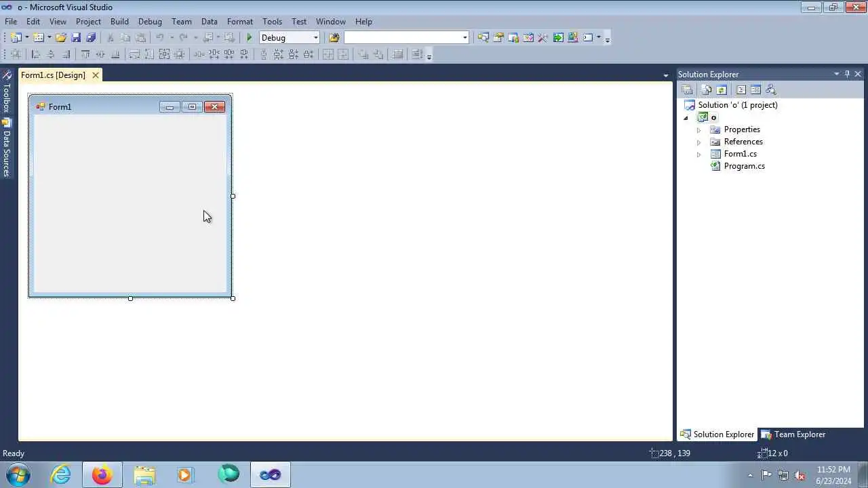
Task: Click Solution Explorer's Properties toolbar icon
Action: click(688, 89)
